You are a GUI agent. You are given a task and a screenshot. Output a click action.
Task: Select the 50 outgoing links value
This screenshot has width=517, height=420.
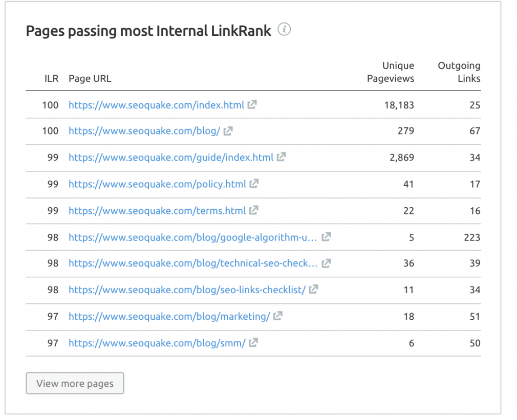[x=475, y=343]
